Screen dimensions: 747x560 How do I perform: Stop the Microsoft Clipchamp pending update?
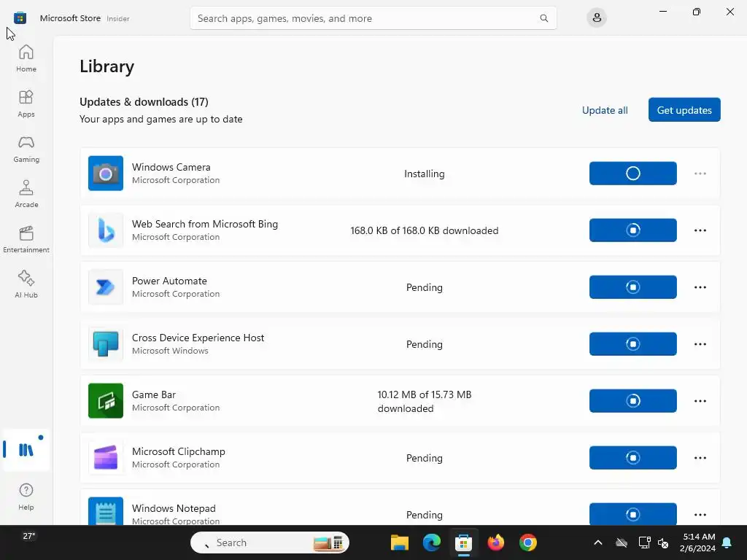[632, 458]
